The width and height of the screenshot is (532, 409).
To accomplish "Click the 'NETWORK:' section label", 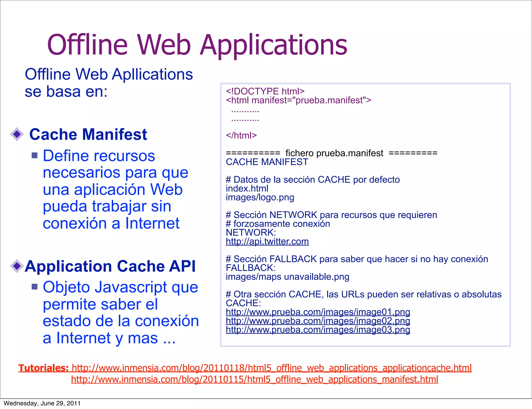I will coord(251,233).
